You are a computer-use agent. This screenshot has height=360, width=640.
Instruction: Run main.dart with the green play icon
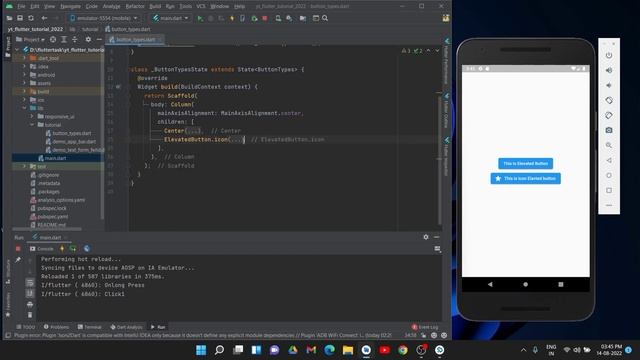pos(200,18)
